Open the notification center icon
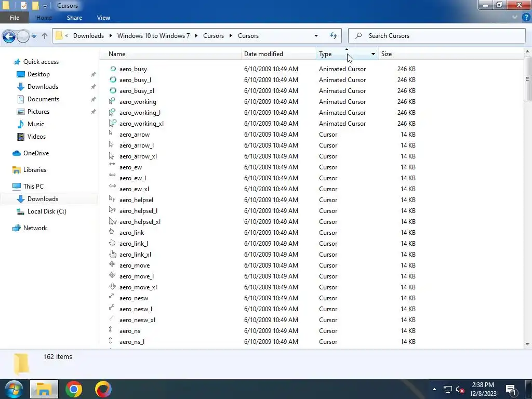 point(511,390)
